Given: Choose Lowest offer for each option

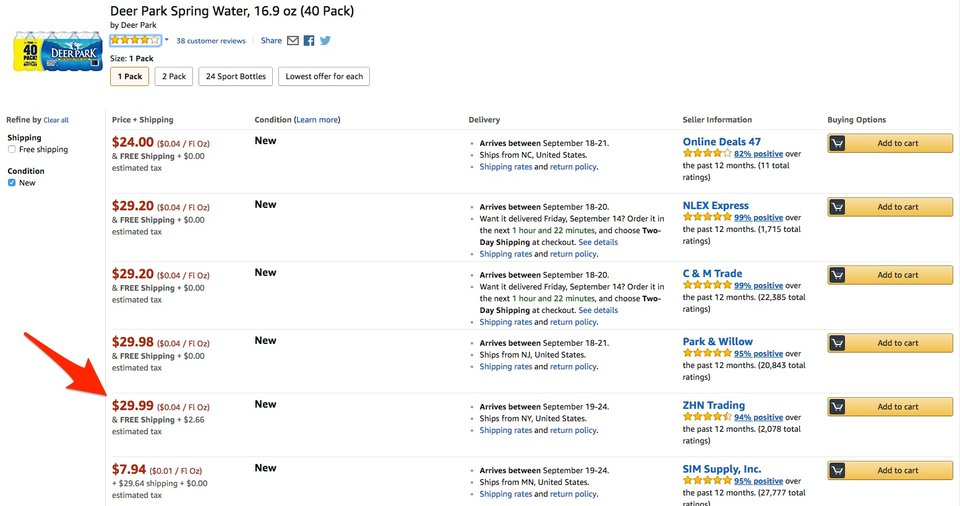Looking at the screenshot, I should tap(324, 77).
